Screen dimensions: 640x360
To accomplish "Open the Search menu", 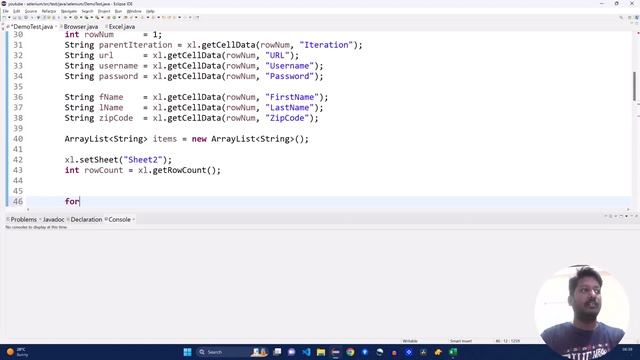I will click(x=87, y=11).
